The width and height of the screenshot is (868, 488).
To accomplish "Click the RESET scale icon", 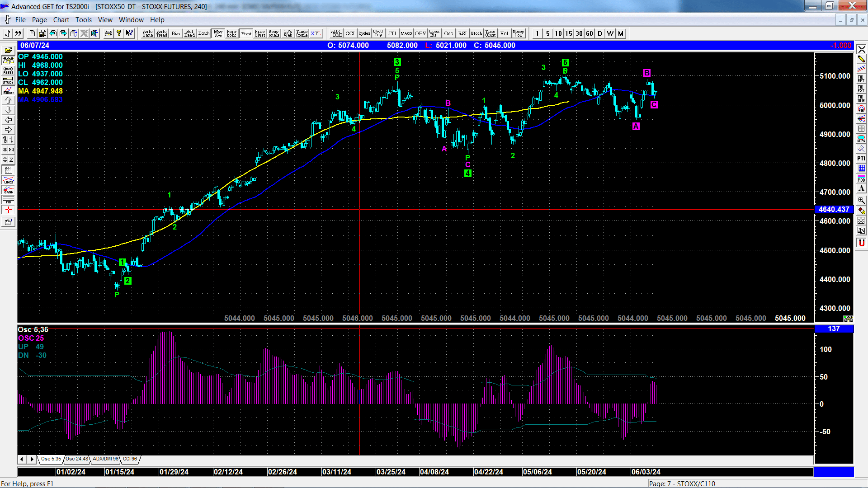I will coord(8,70).
